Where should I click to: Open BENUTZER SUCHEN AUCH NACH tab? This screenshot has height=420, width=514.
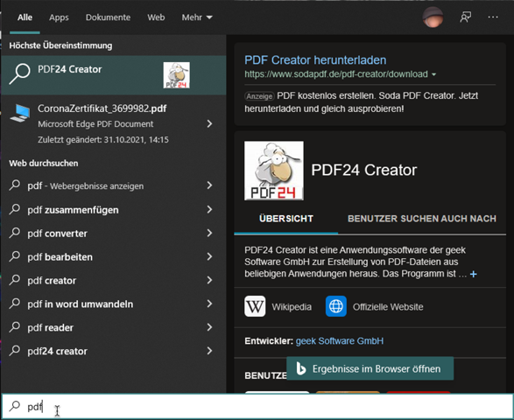click(422, 219)
